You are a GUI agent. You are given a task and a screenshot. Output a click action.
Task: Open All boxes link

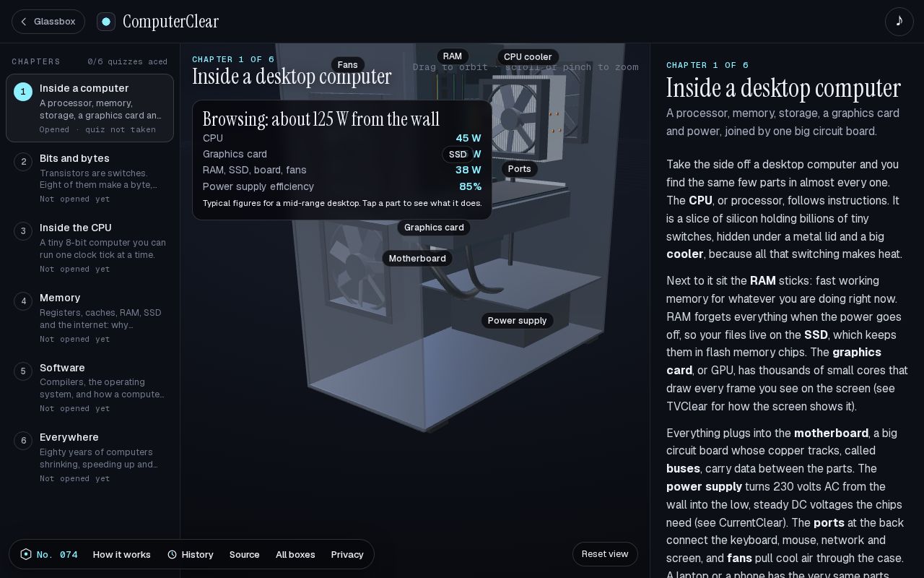tap(295, 554)
